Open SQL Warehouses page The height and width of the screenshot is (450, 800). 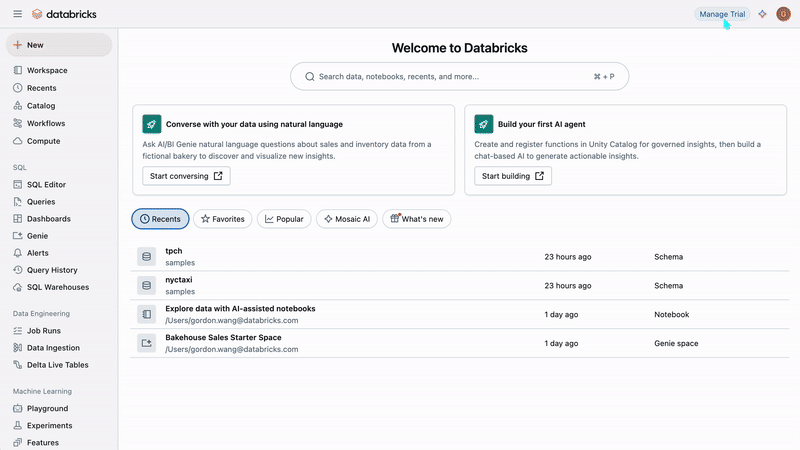tap(58, 287)
